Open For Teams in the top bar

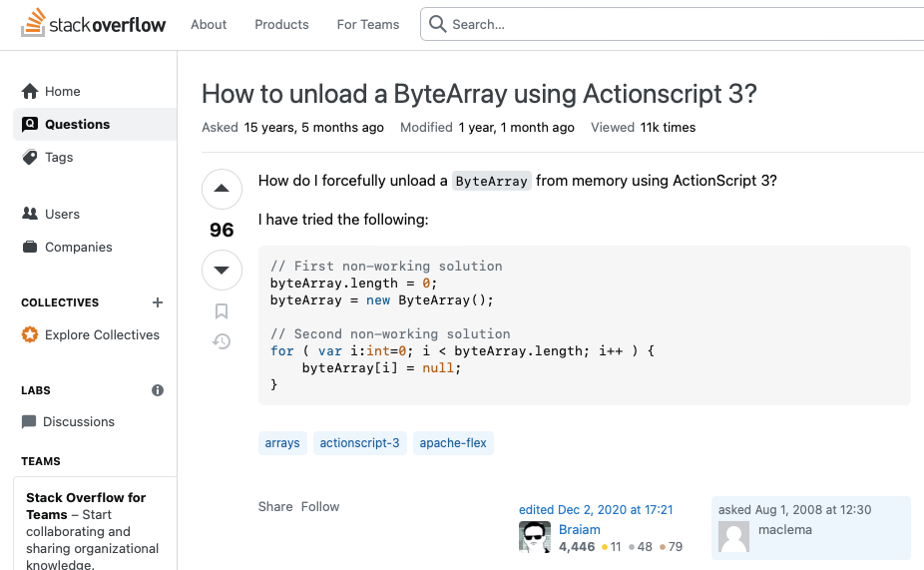(367, 24)
